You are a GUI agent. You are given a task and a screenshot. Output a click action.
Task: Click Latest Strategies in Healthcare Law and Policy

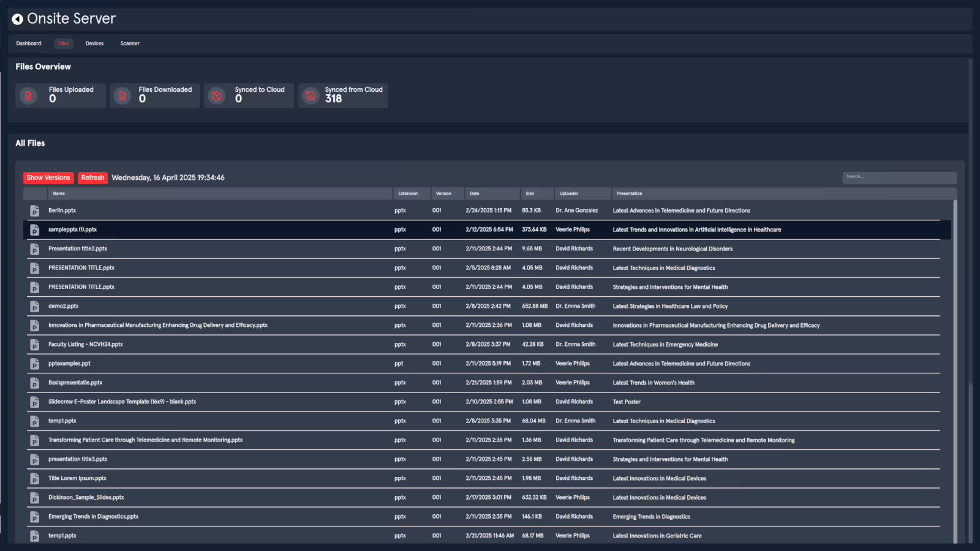(670, 306)
